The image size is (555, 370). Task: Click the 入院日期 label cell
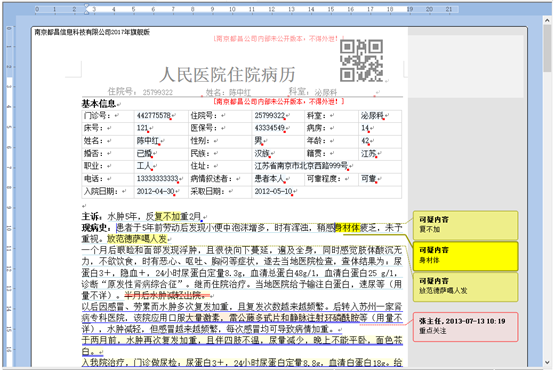pyautogui.click(x=108, y=192)
